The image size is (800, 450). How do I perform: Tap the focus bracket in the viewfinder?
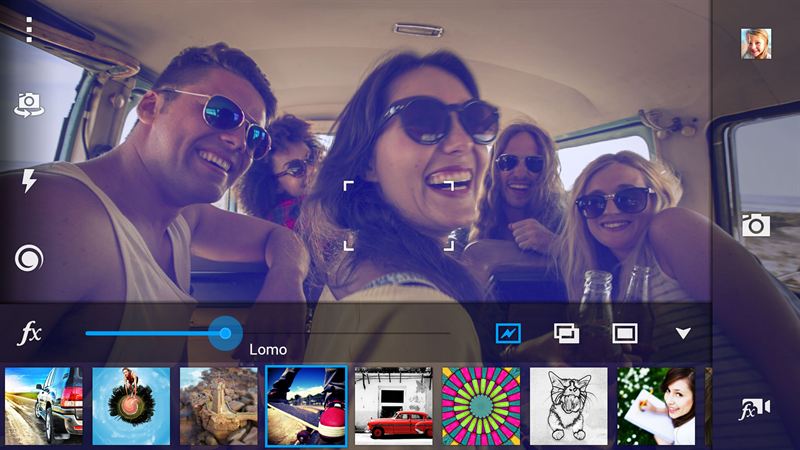click(x=399, y=215)
